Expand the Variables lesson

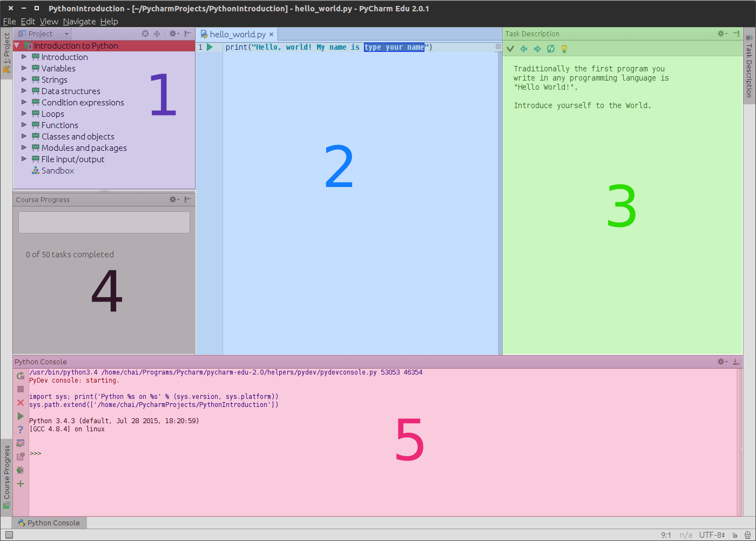point(24,68)
